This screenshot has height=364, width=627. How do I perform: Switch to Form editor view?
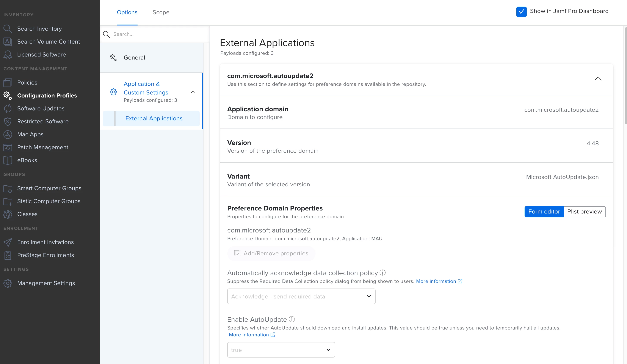(x=544, y=212)
